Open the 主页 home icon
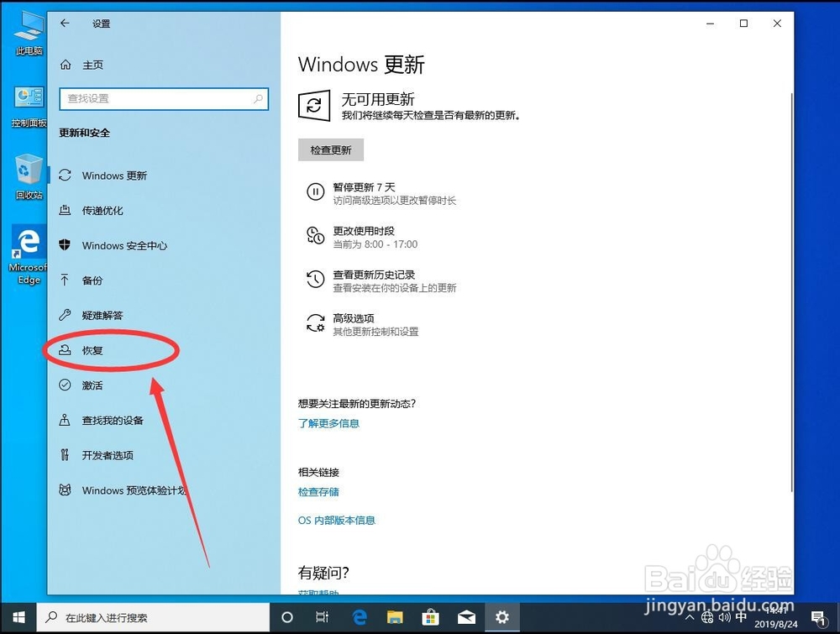 66,65
